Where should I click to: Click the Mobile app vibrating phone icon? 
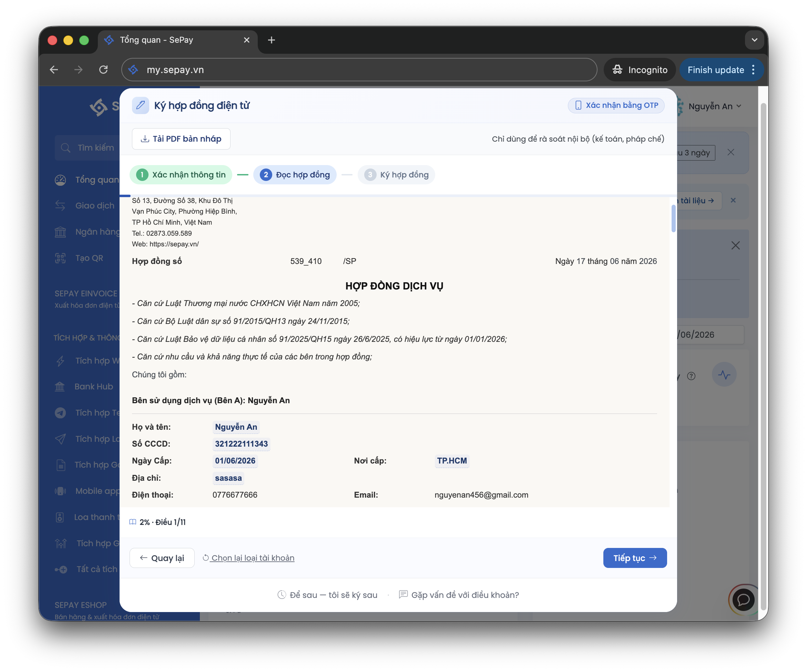point(60,491)
